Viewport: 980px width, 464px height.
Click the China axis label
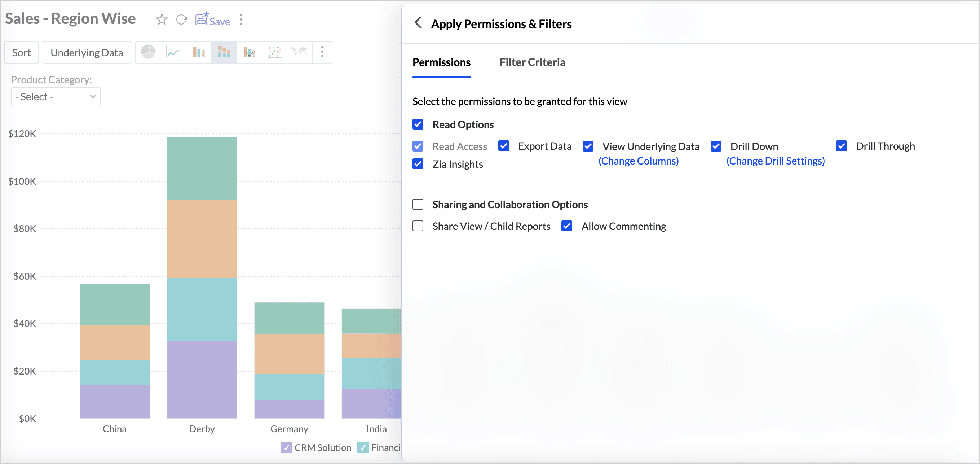pos(115,429)
